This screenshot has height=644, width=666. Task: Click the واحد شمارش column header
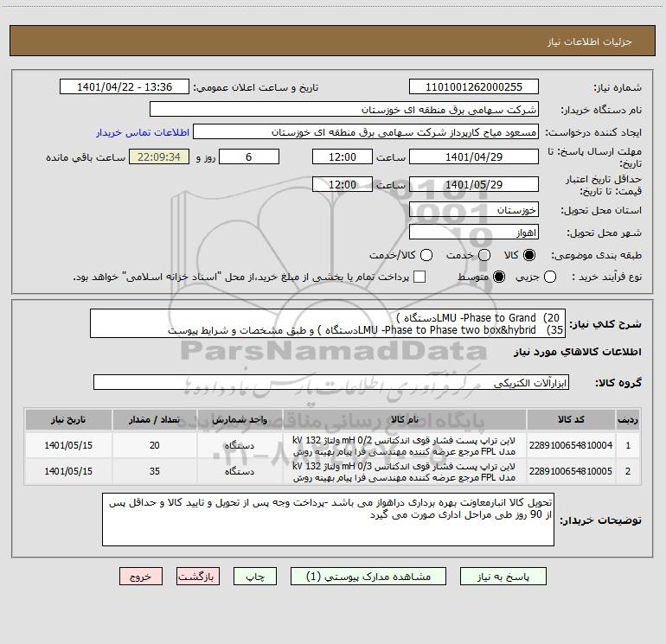tap(240, 419)
